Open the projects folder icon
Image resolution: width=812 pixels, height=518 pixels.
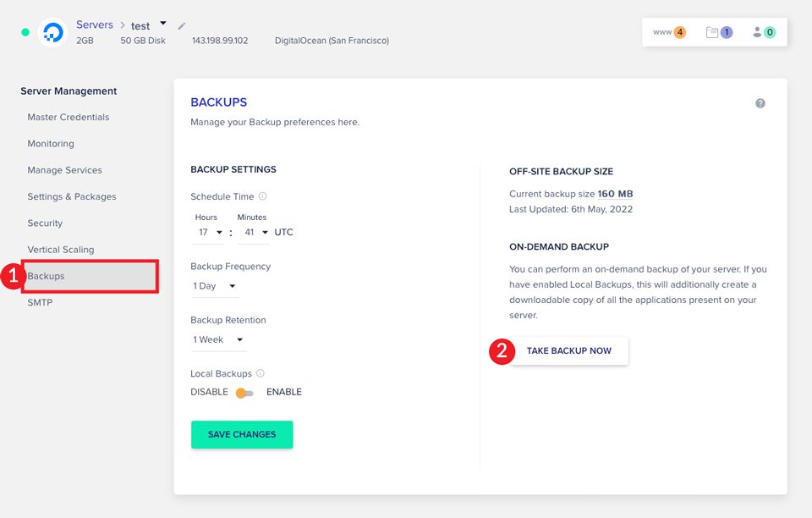[712, 31]
